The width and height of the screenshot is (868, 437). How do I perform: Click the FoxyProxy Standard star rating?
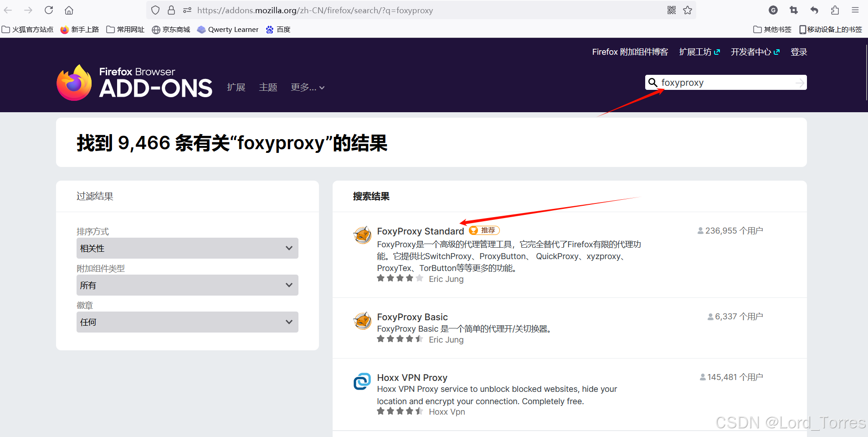click(400, 278)
